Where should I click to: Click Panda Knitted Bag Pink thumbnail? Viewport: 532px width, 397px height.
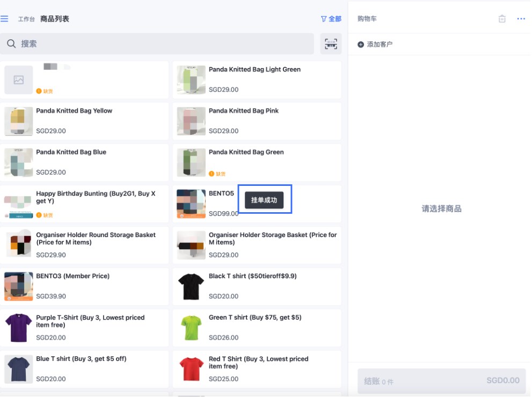coord(191,121)
